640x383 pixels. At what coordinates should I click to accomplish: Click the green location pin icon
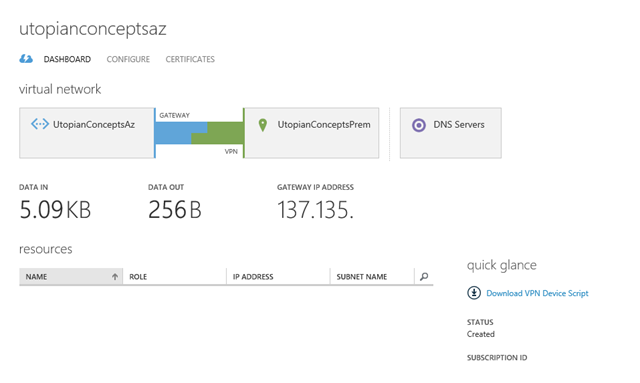pyautogui.click(x=263, y=125)
